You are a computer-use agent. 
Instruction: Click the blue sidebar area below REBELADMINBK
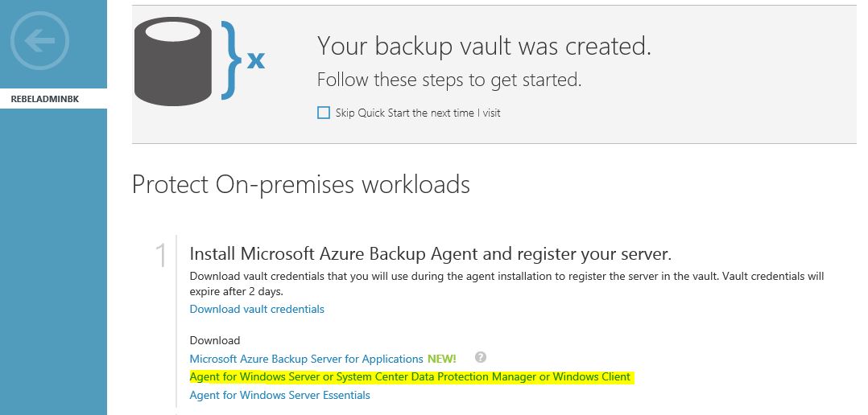point(53,260)
